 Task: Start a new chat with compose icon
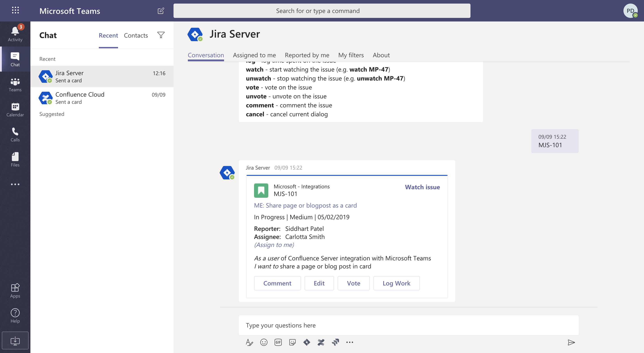(x=161, y=11)
